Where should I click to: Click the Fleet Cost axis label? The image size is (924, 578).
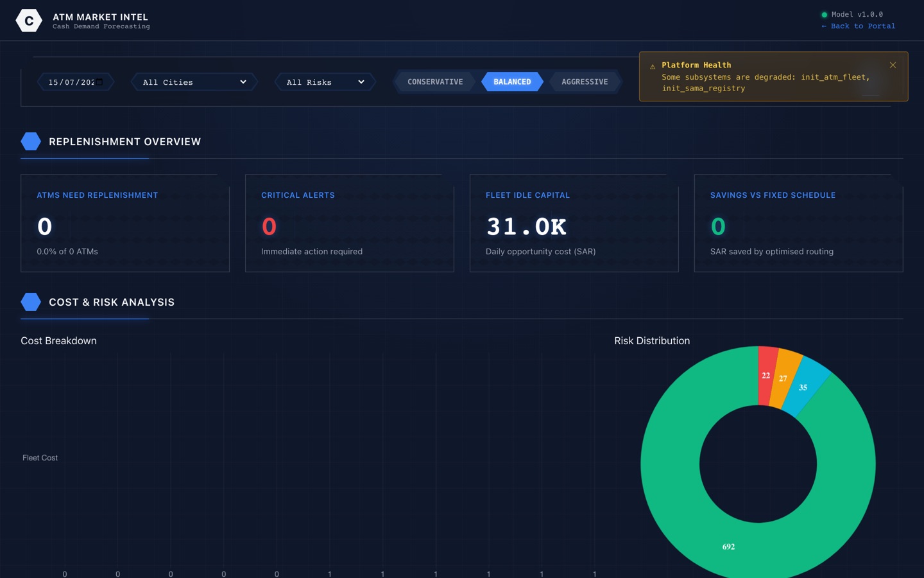[x=40, y=458]
